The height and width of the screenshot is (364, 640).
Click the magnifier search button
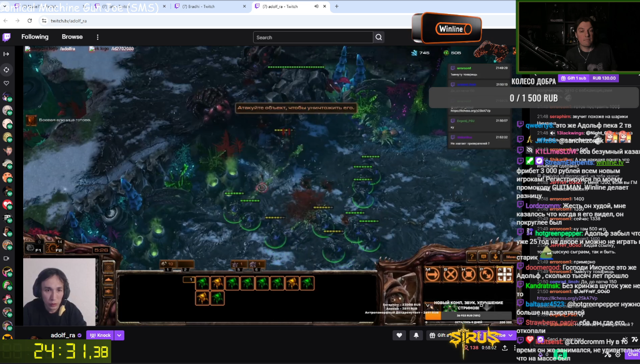click(x=379, y=37)
